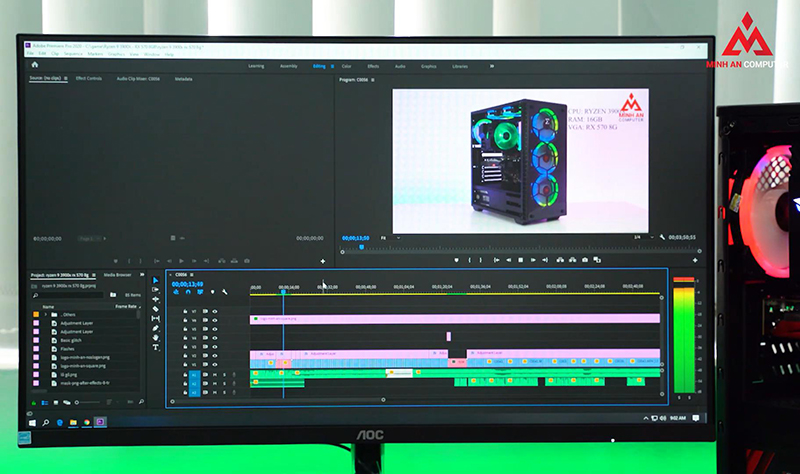Image resolution: width=800 pixels, height=474 pixels.
Task: Select the Ripple Edit tool
Action: point(156,299)
